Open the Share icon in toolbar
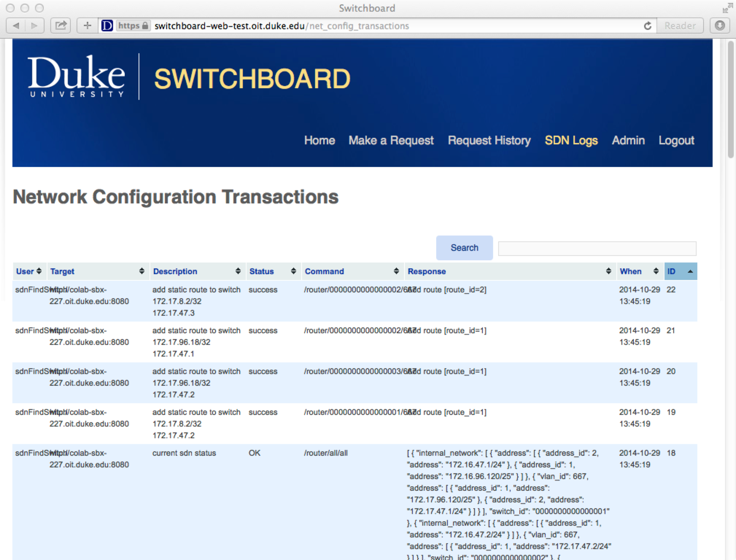 coord(61,26)
